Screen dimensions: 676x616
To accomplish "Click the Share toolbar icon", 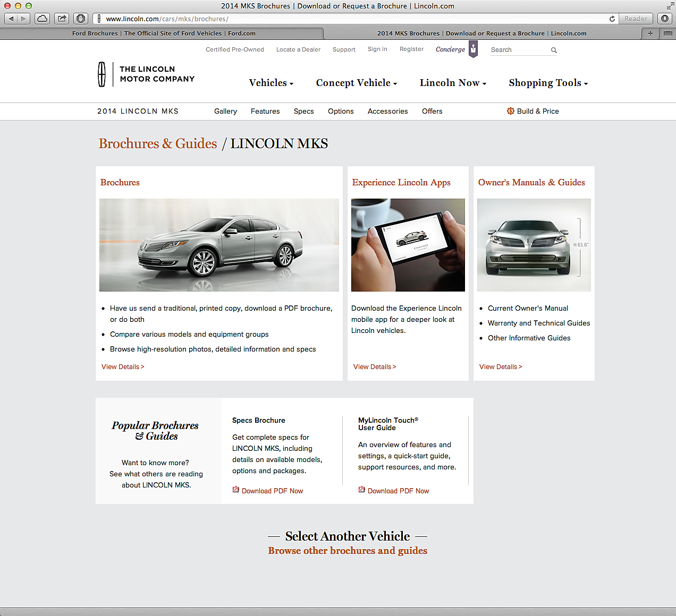I will 62,19.
